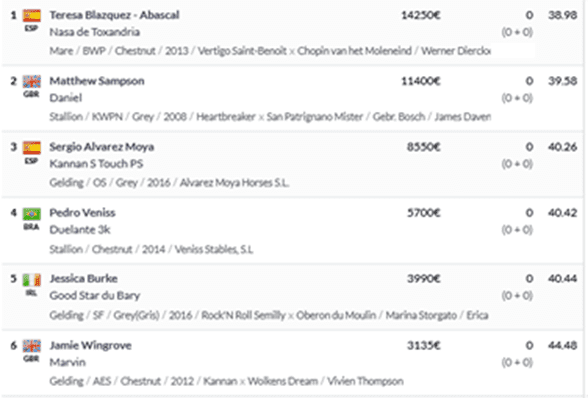Click the winning time 38.98
588x398 pixels.
(x=562, y=15)
